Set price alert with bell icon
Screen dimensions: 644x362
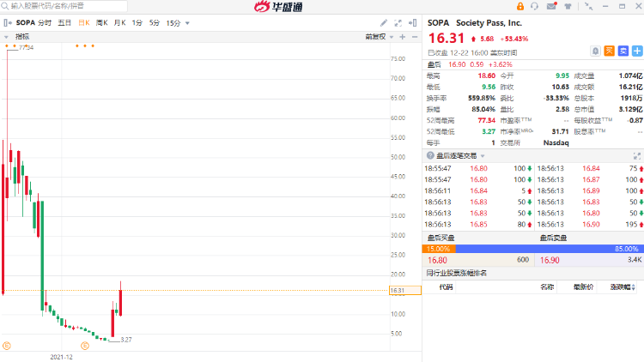(x=595, y=51)
